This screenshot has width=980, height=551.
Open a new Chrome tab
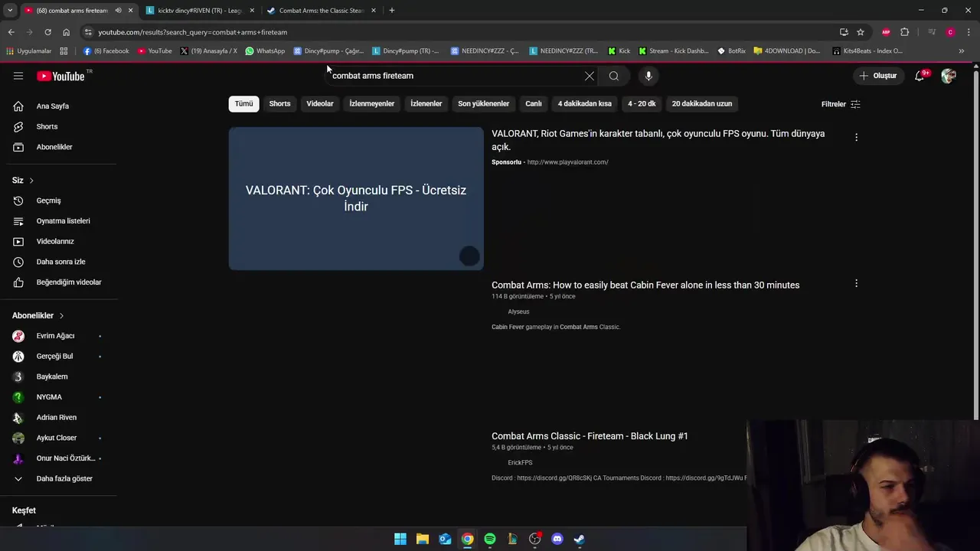coord(391,11)
